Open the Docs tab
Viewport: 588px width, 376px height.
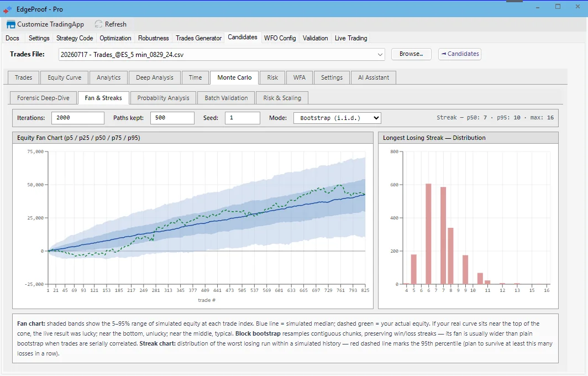(12, 38)
